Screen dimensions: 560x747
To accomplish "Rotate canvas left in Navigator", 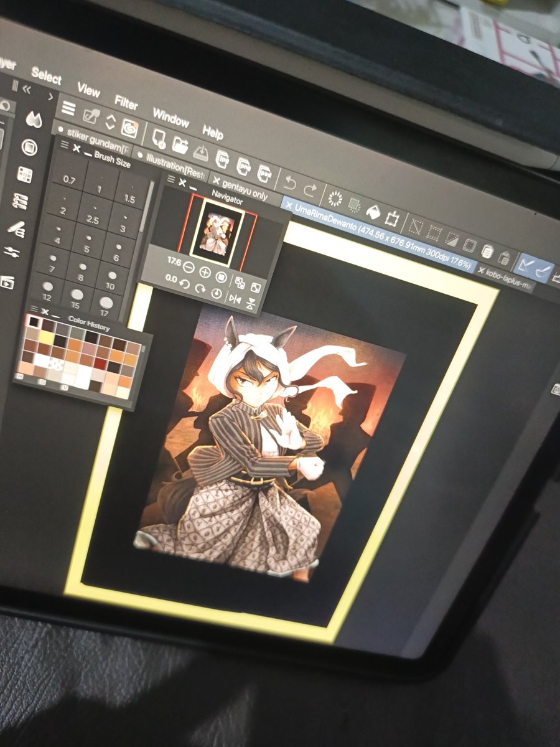I will coord(184,284).
